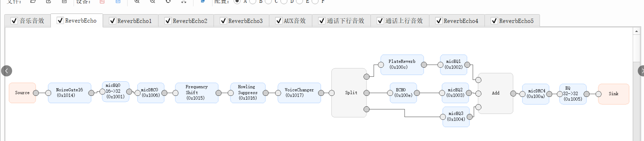The width and height of the screenshot is (644, 141).
Task: Select configuration radio D
Action: [284, 1]
